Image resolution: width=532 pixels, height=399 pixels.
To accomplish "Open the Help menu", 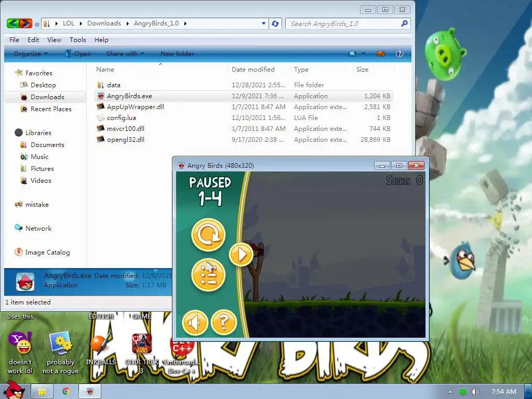I will (101, 39).
